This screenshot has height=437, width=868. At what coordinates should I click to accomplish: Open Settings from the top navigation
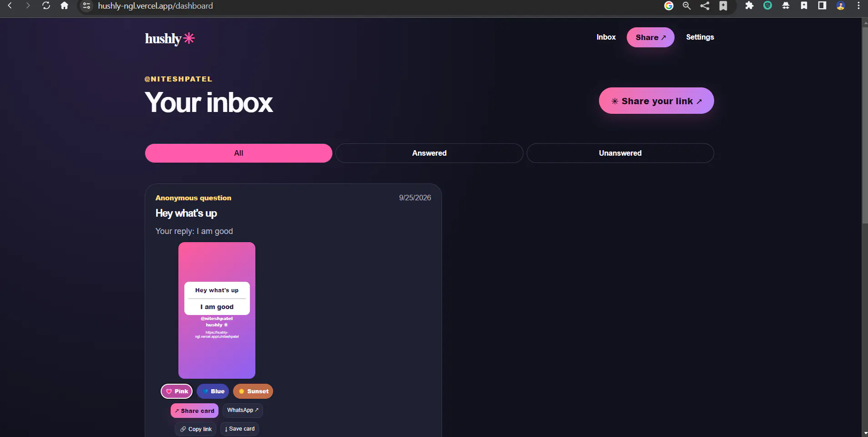tap(700, 37)
